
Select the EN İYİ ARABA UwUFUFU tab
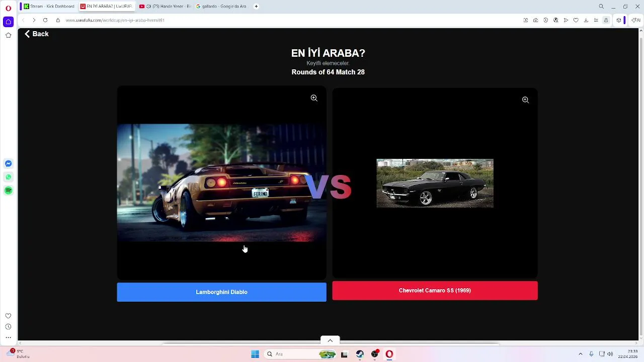tap(107, 7)
